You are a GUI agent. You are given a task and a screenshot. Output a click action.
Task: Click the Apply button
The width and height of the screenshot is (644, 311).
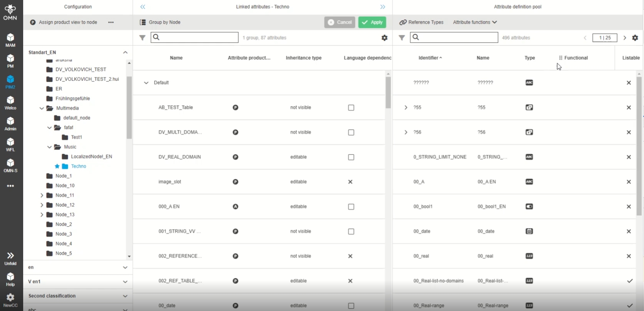tap(372, 22)
